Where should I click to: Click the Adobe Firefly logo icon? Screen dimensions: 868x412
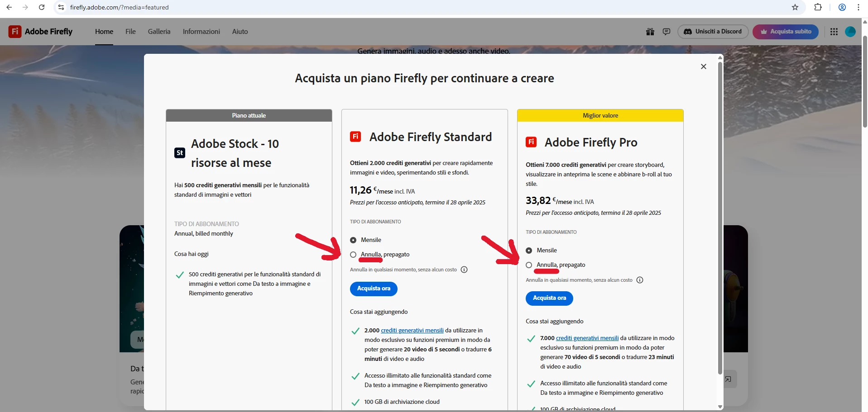(x=15, y=31)
